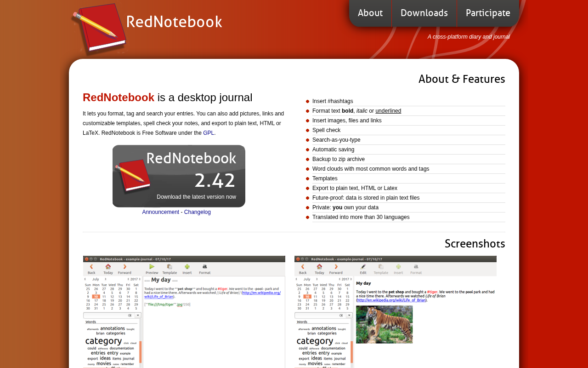Click the 'Translated into more than 30 languages' line
This screenshot has width=588, height=368.
point(409,217)
